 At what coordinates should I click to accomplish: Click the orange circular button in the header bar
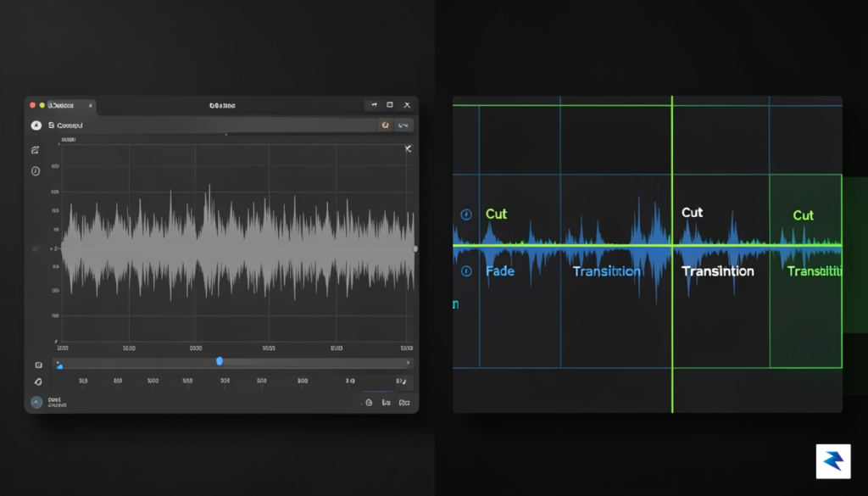tap(386, 125)
